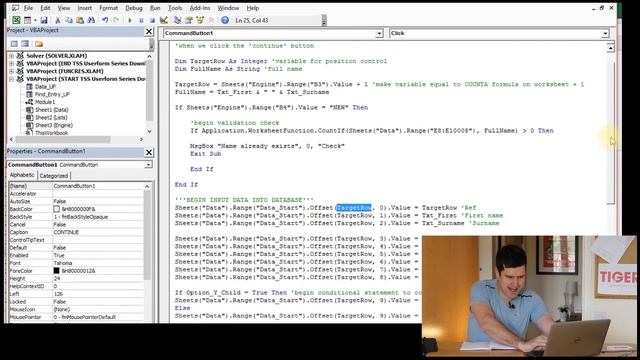Open the Format menu

pos(109,8)
